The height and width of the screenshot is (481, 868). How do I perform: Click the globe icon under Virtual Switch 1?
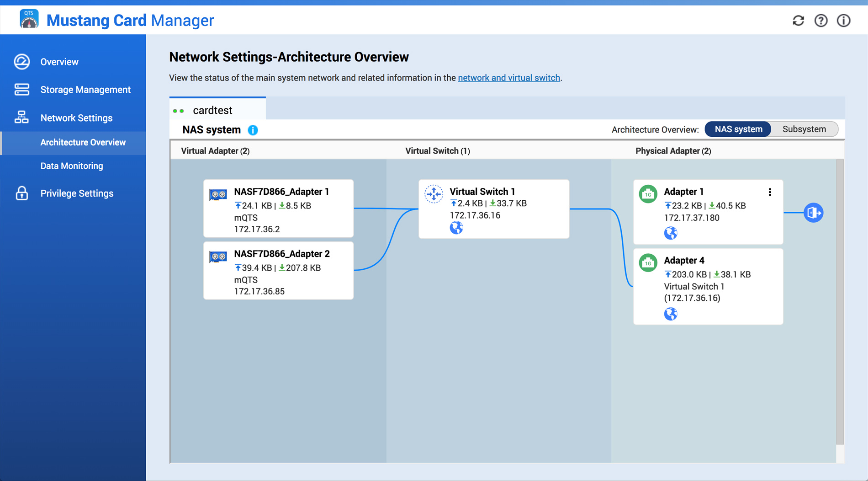coord(456,228)
